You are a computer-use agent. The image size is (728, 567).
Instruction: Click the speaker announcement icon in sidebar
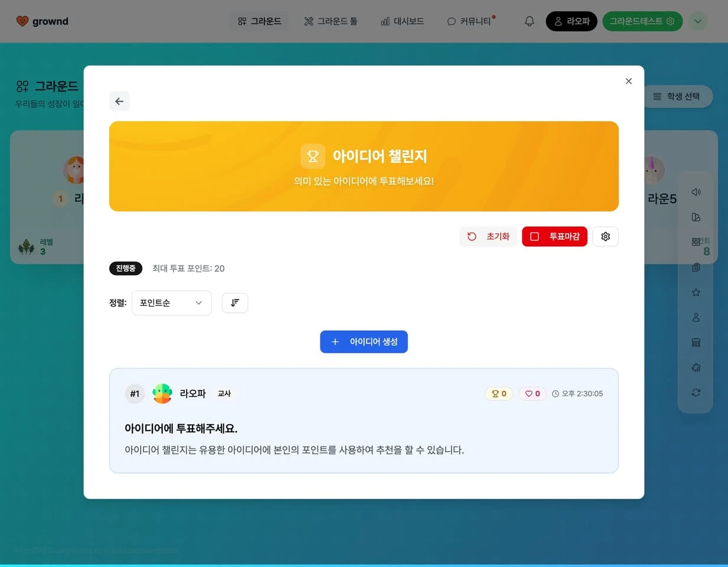696,192
